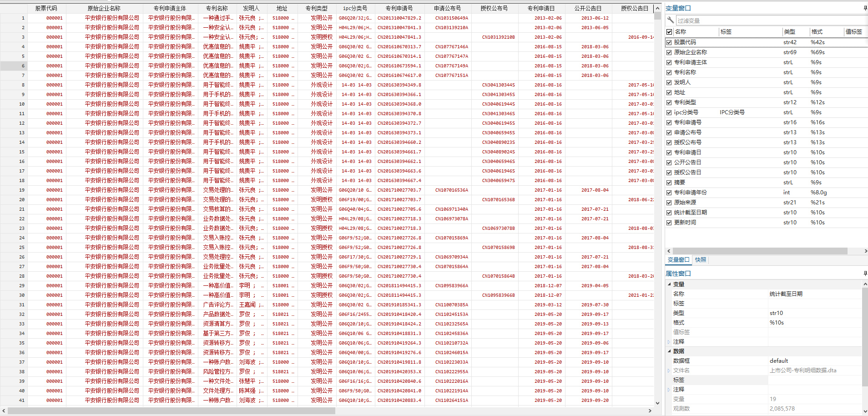Image resolution: width=868 pixels, height=416 pixels.
Task: Pin the 变量窗口 panel with its pushpin
Action: tap(865, 8)
